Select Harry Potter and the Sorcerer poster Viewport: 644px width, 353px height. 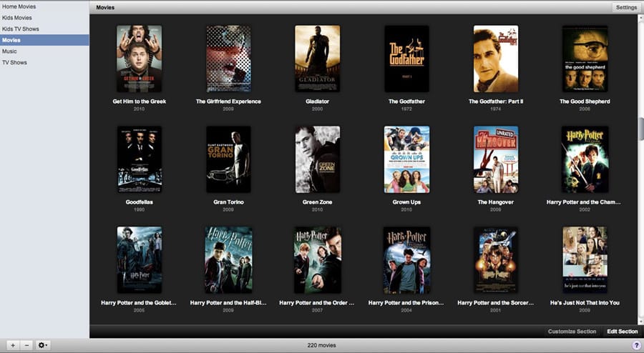[x=496, y=260]
